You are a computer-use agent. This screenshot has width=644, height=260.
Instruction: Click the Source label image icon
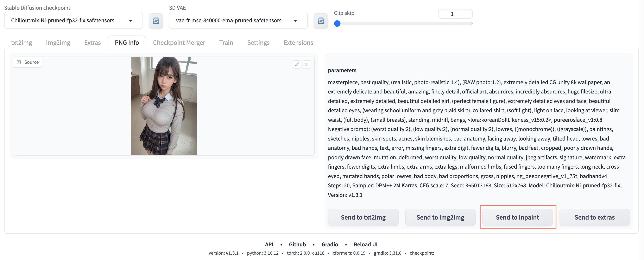tap(19, 62)
